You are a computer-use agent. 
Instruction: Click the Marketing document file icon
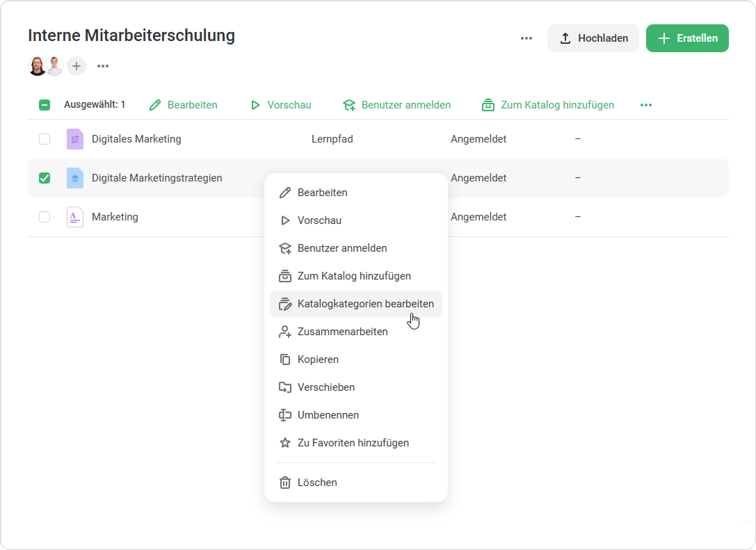point(74,217)
